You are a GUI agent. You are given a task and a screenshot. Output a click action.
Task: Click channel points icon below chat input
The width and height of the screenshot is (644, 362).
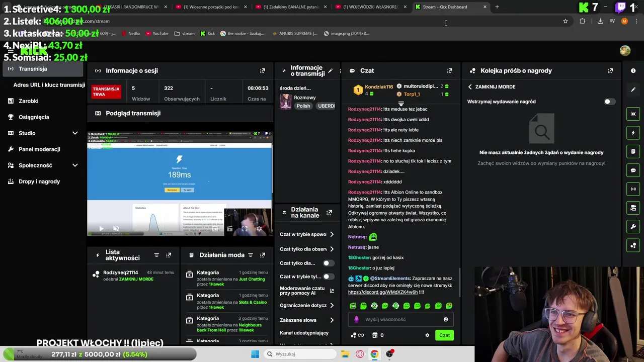[x=357, y=335]
